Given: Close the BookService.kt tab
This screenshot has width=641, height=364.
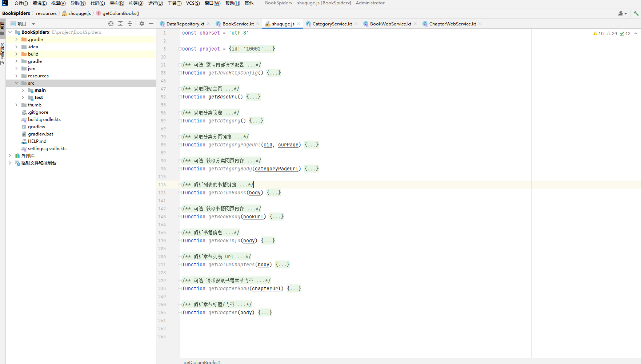Looking at the screenshot, I should click(258, 24).
